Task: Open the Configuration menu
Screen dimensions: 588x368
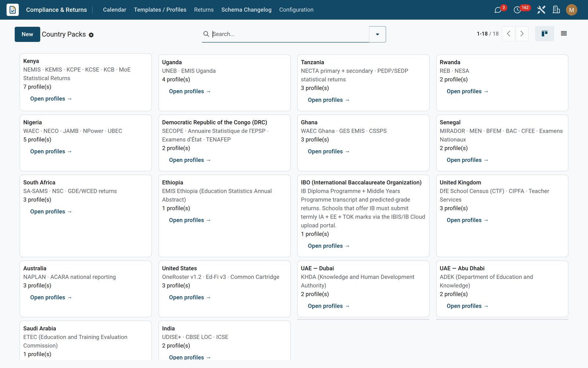Action: (296, 10)
